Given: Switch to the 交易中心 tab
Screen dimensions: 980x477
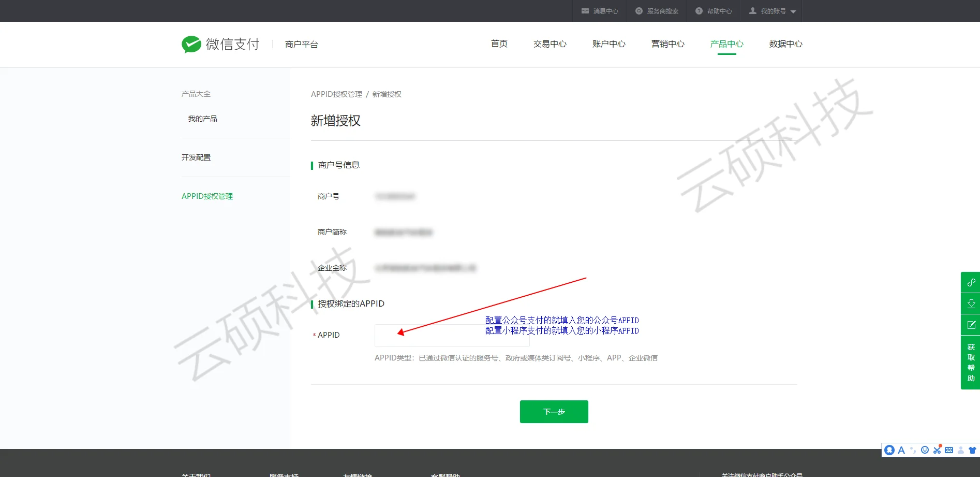Looking at the screenshot, I should [550, 44].
